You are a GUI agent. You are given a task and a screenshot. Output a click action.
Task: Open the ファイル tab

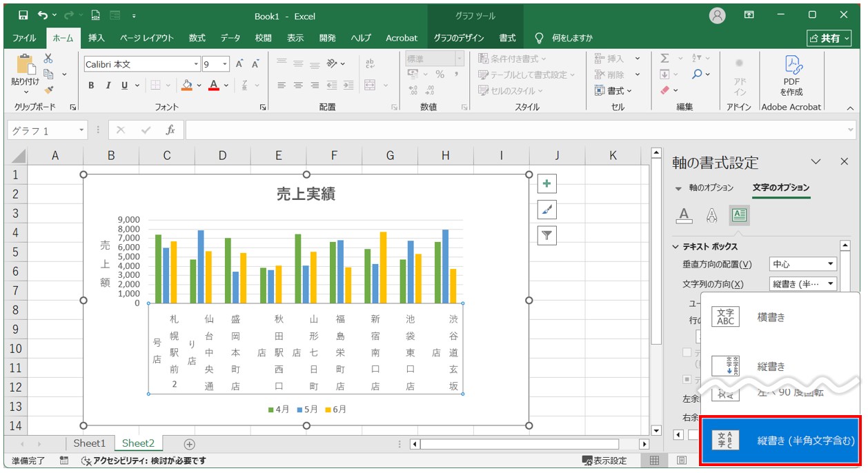25,38
